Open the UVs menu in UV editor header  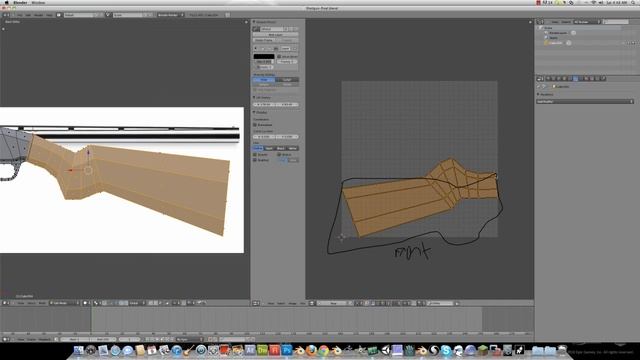(302, 303)
